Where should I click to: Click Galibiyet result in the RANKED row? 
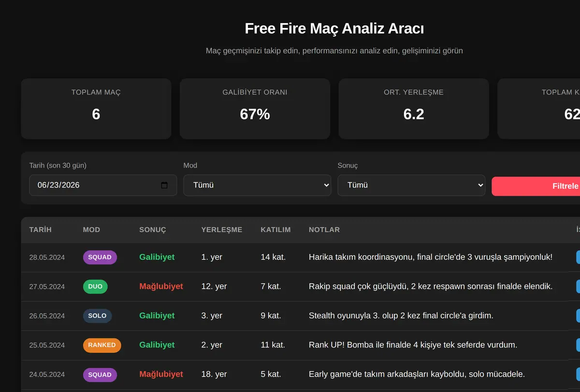(x=157, y=345)
